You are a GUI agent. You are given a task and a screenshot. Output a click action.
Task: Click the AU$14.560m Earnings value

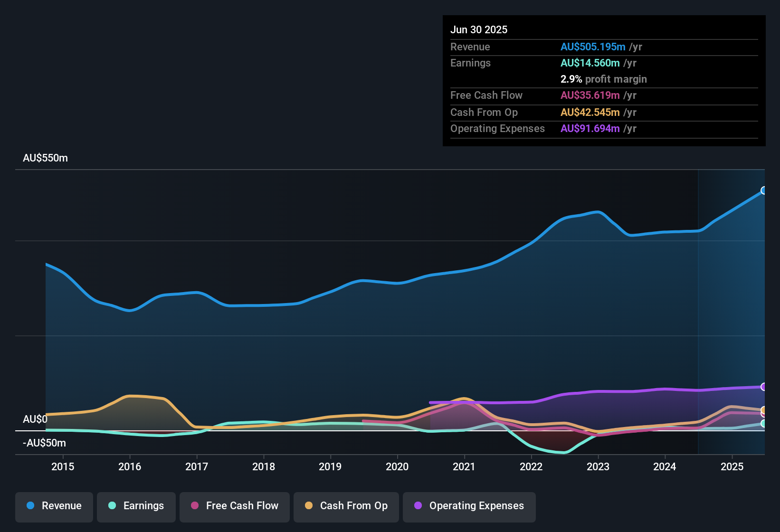(590, 63)
